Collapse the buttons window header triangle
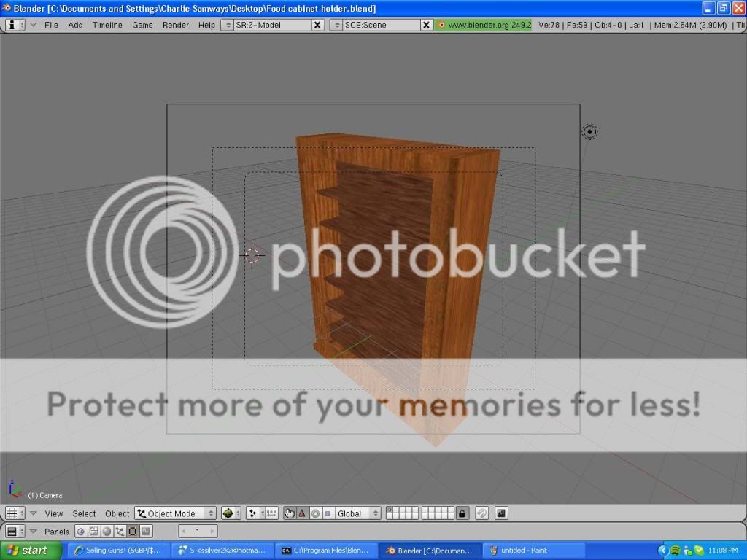Viewport: 747px width, 560px height. 34,532
